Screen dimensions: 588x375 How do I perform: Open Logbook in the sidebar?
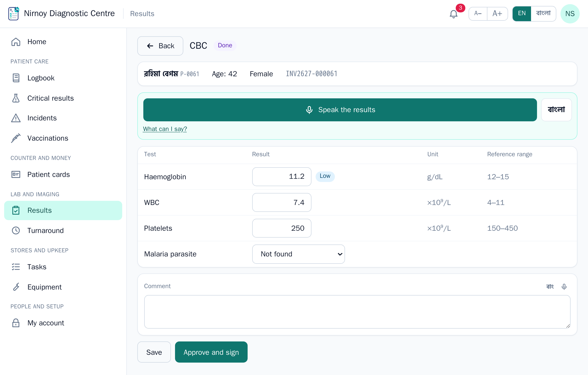click(63, 78)
